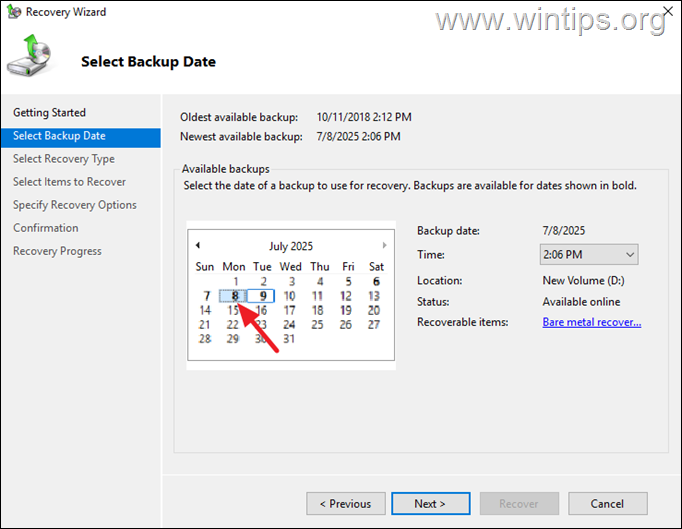Pick July 25 in the calendar
Viewport: 682px width, 529px height.
coord(318,325)
